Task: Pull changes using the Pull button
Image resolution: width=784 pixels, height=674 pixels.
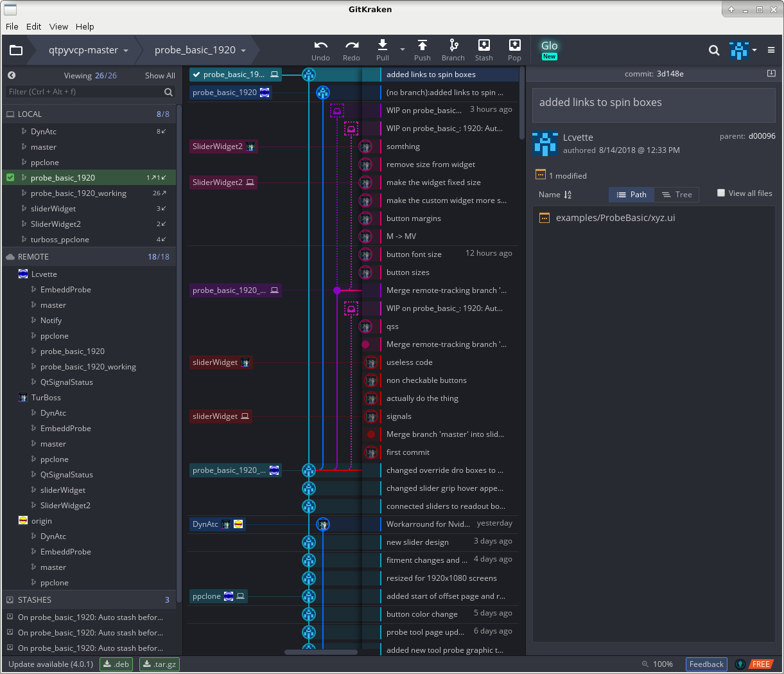Action: coord(383,50)
